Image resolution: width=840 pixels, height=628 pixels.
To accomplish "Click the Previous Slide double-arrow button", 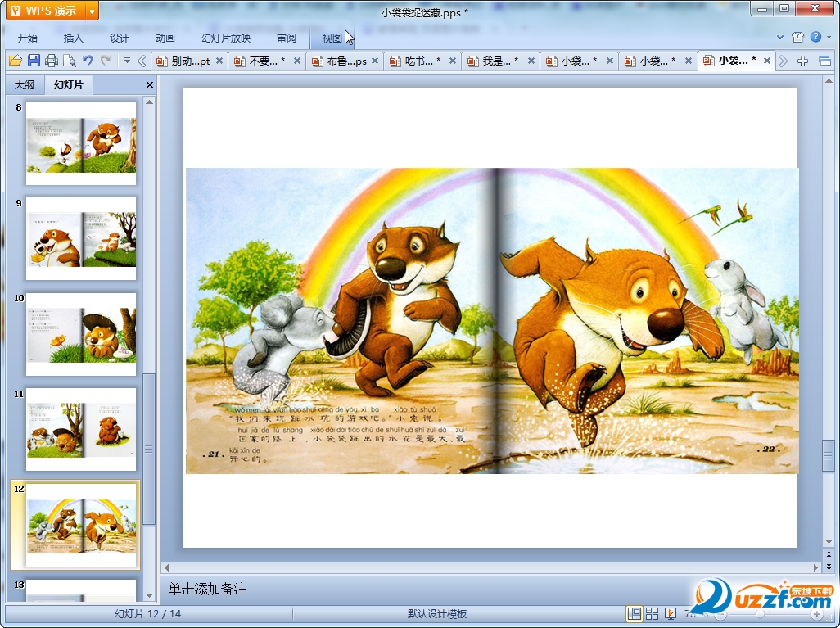I will click(x=829, y=554).
